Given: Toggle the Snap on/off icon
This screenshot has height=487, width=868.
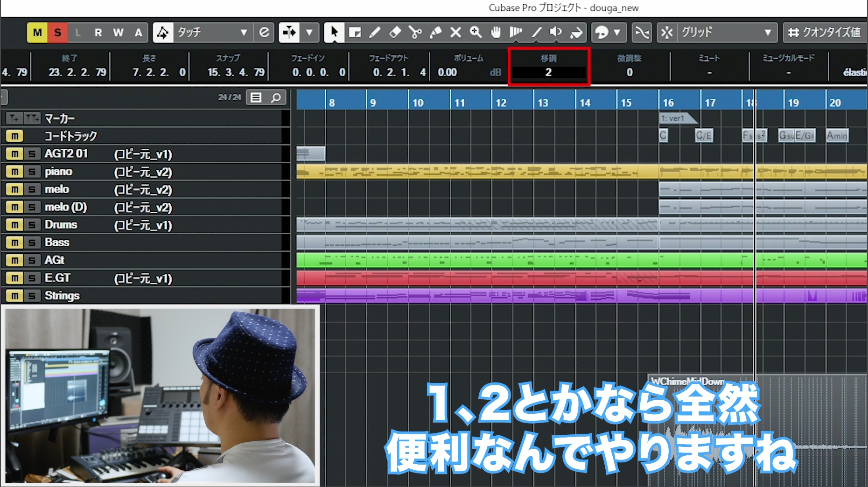Looking at the screenshot, I should 667,32.
